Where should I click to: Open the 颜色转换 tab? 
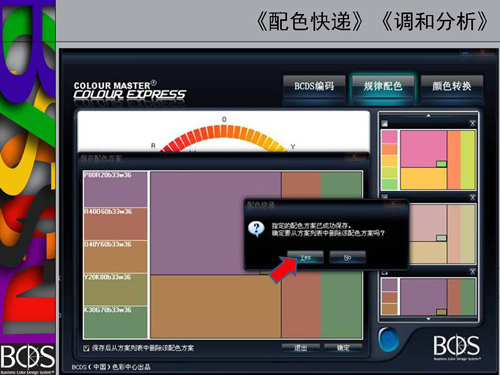click(452, 86)
